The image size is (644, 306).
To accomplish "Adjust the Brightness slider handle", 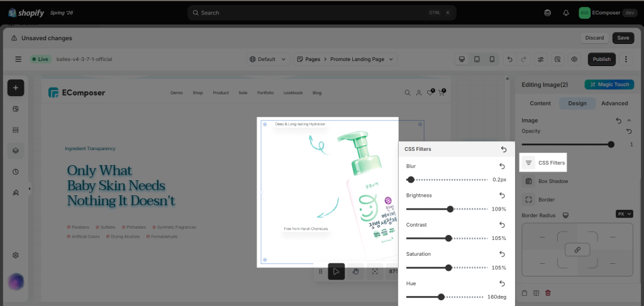I will pos(450,209).
